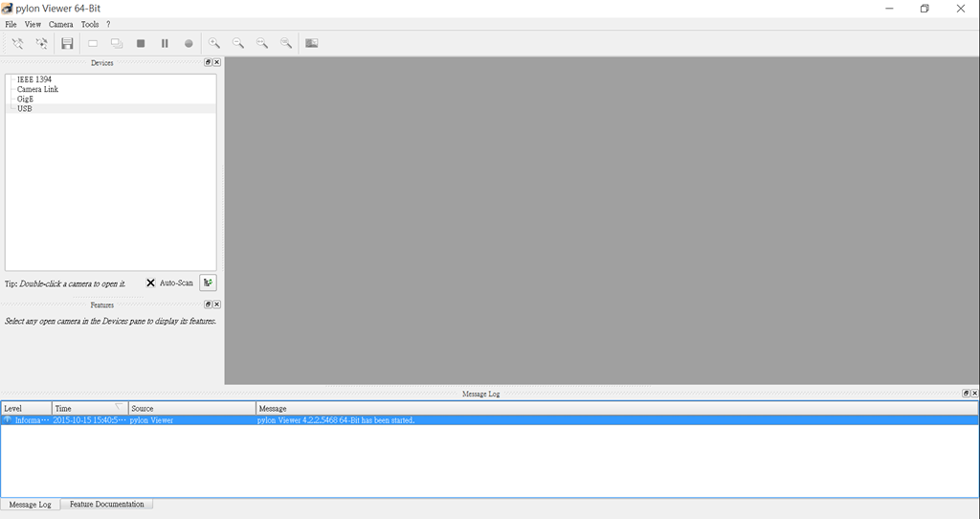Click the refresh device list icon button

tap(208, 282)
